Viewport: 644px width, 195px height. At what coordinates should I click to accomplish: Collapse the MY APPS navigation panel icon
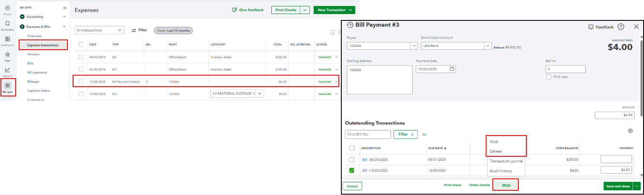(65, 8)
